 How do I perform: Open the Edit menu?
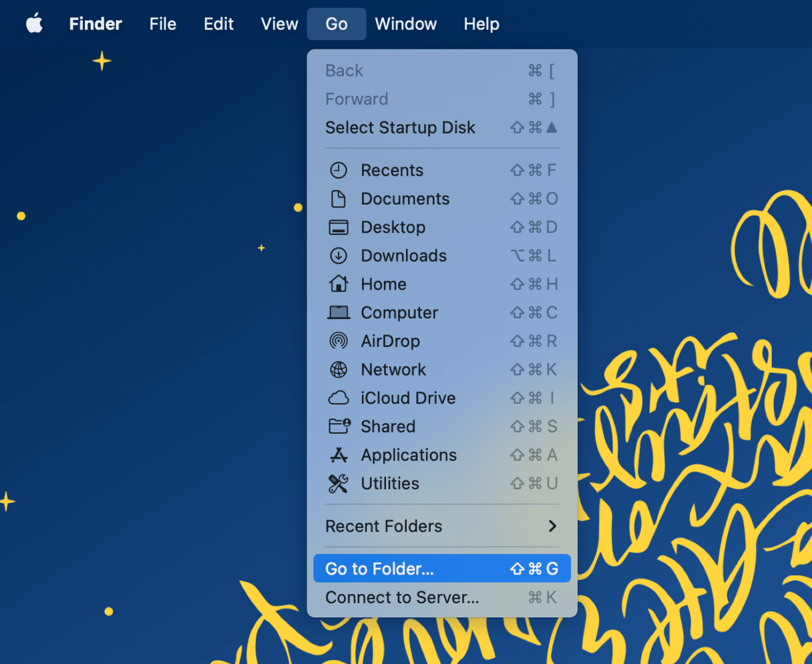218,24
